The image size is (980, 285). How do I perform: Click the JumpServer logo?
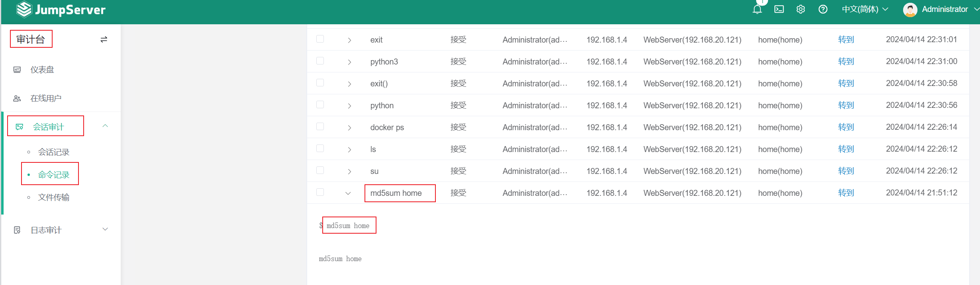pos(61,10)
